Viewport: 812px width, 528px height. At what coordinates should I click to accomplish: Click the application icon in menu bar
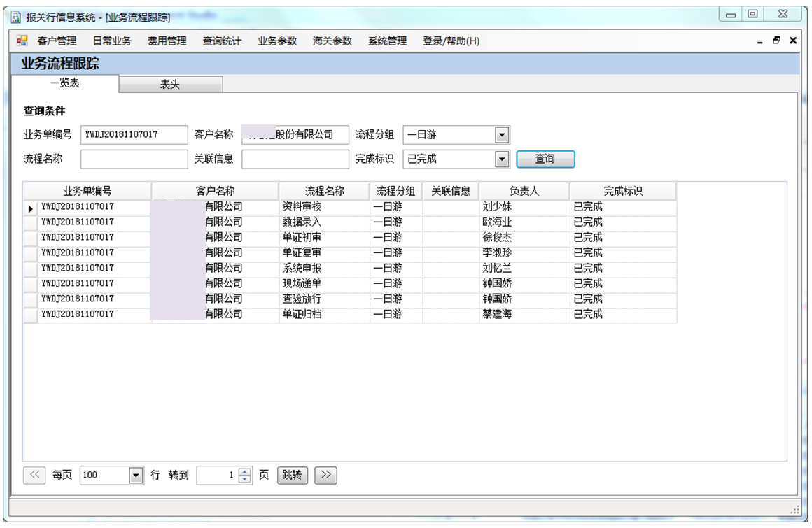point(22,41)
